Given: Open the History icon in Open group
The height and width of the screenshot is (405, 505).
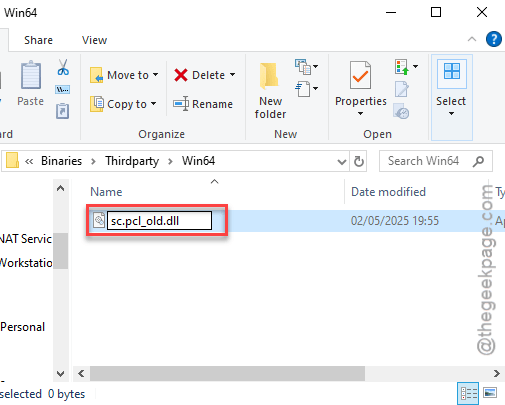Looking at the screenshot, I should pos(401,111).
